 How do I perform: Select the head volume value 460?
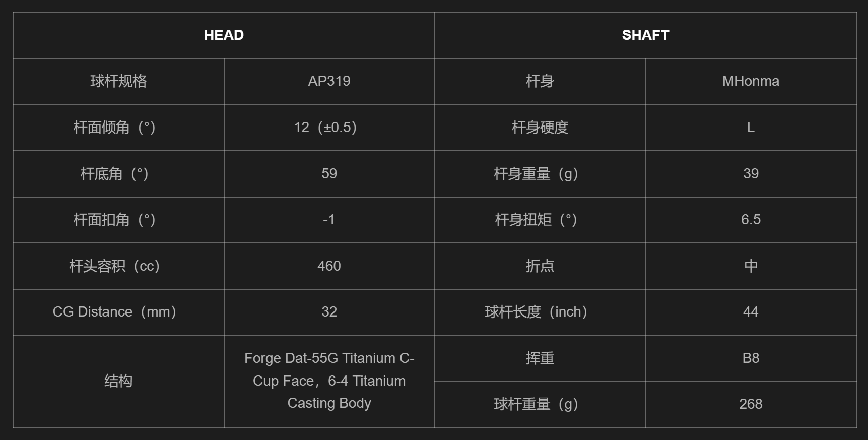pyautogui.click(x=329, y=266)
